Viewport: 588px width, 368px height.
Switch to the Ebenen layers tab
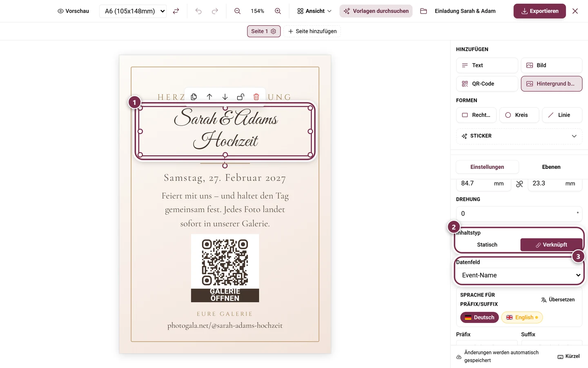551,167
